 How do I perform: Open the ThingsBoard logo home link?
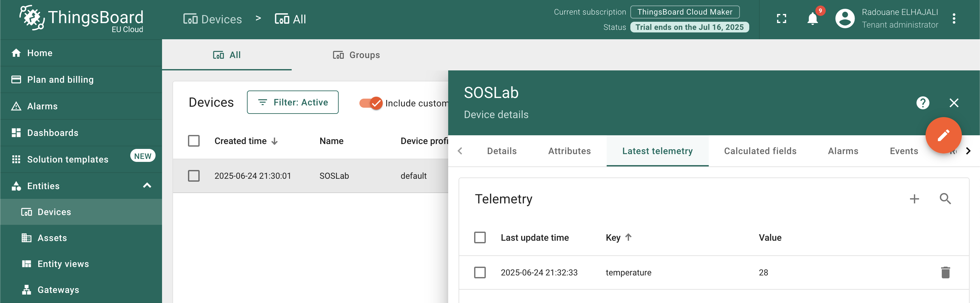pos(81,18)
